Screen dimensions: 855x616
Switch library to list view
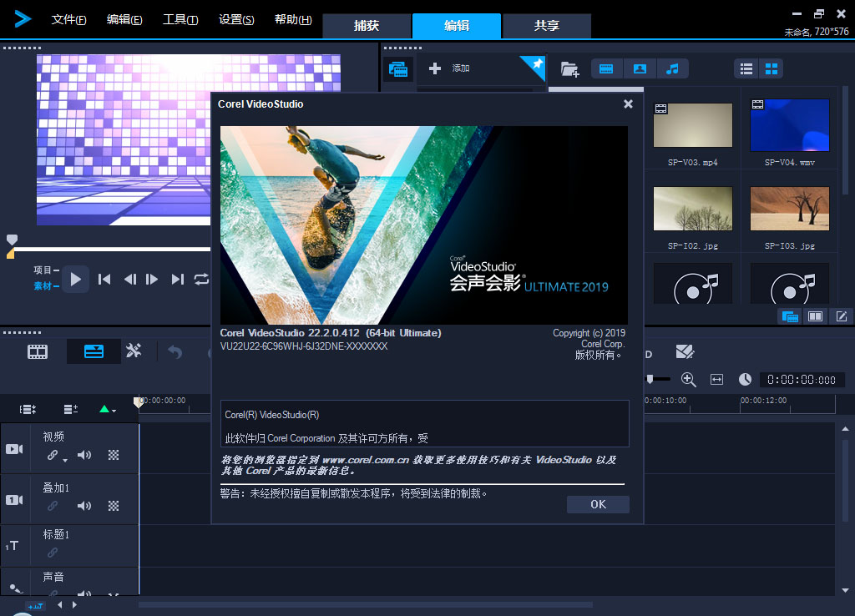pos(746,68)
